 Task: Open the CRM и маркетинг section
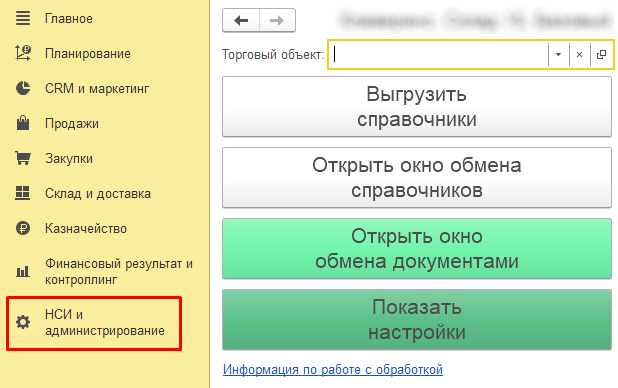(97, 88)
